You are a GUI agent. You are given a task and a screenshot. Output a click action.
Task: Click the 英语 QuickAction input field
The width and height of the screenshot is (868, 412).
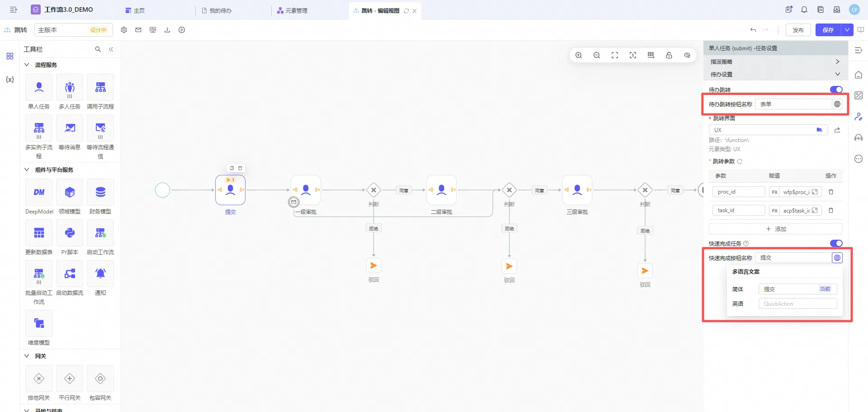(x=797, y=304)
